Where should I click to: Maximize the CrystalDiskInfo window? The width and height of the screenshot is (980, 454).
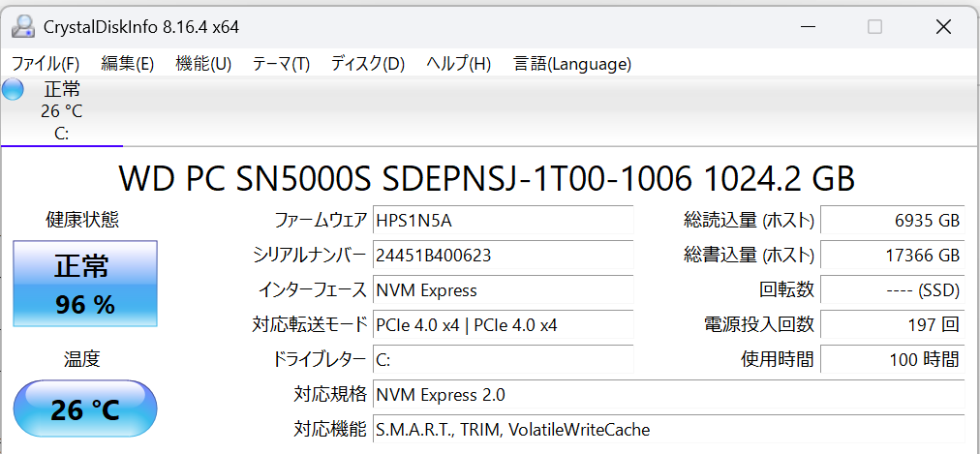point(874,27)
